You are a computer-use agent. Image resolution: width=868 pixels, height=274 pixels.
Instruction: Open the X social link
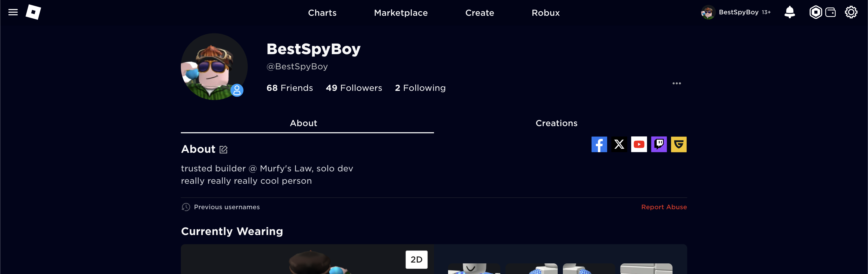(619, 144)
